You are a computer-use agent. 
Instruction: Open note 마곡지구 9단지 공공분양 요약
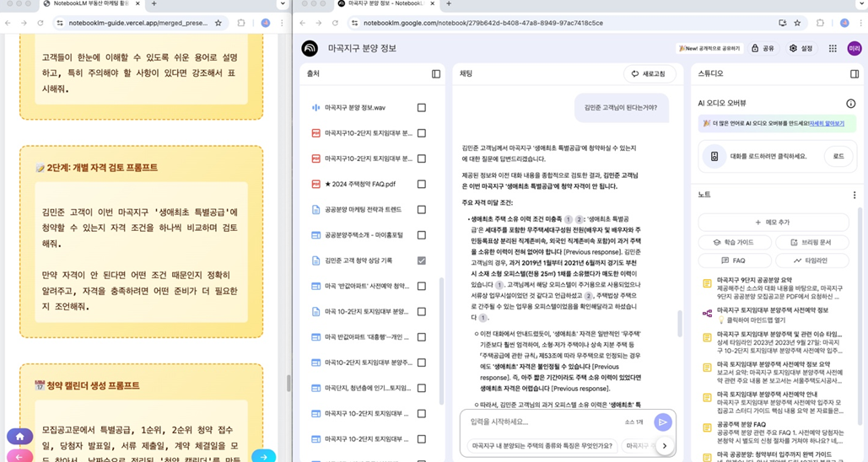[x=775, y=288]
